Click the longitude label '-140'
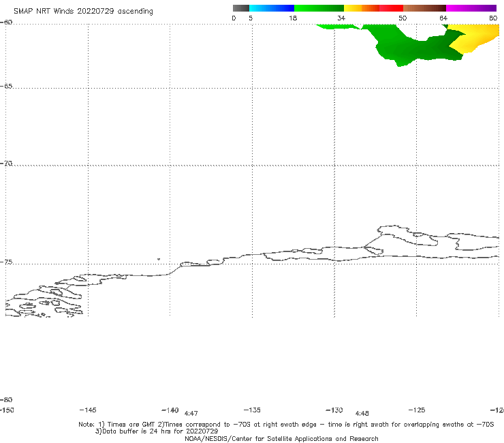 coord(170,410)
